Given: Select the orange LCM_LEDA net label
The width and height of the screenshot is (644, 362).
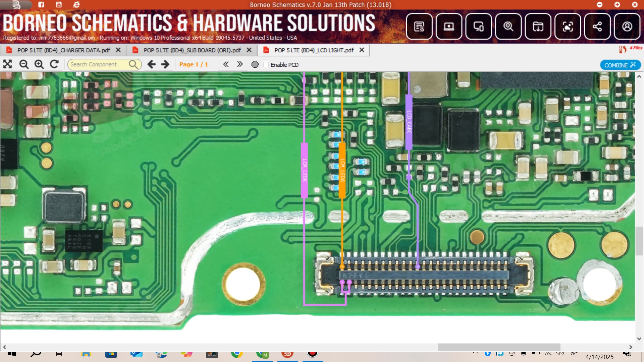Looking at the screenshot, I should (342, 170).
